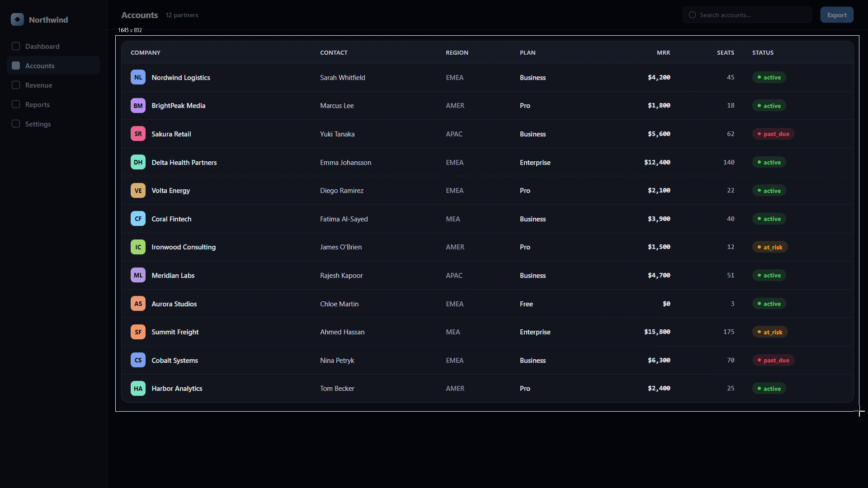Click contact Yuki Tanaka
The width and height of the screenshot is (868, 488).
coord(337,134)
